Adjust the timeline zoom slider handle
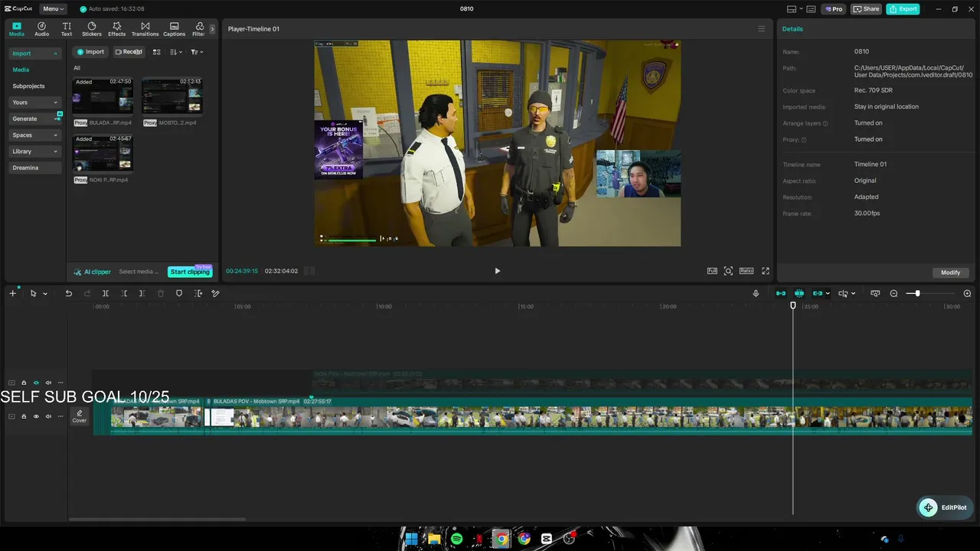980x551 pixels. point(917,293)
